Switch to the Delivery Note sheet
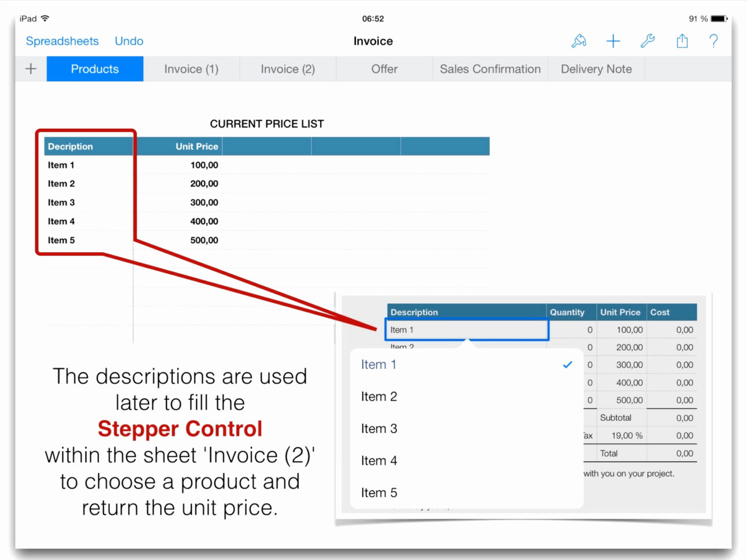The height and width of the screenshot is (560, 747). [x=596, y=69]
